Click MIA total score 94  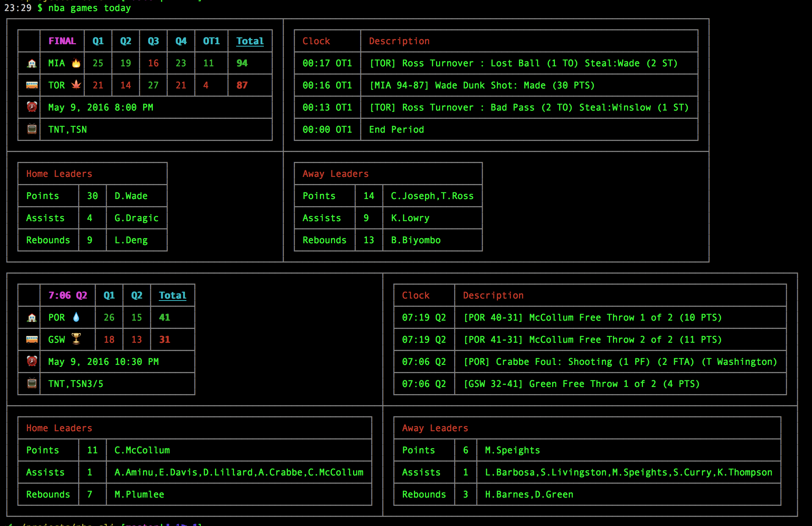click(242, 63)
